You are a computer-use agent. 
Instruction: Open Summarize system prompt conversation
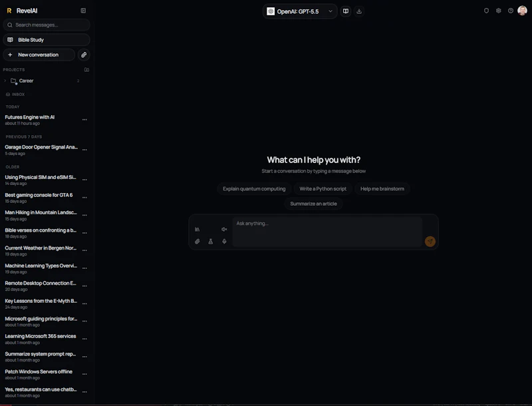pyautogui.click(x=41, y=357)
